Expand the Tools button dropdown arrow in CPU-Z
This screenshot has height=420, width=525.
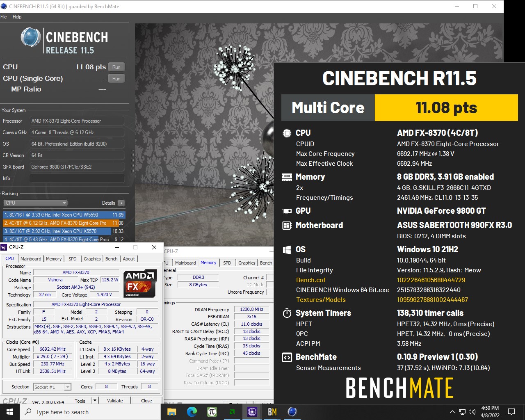[x=95, y=401]
